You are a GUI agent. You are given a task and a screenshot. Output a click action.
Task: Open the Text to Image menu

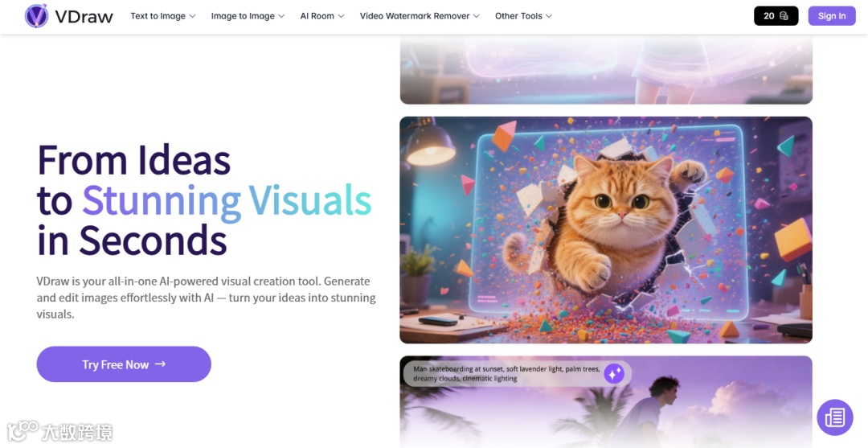click(162, 16)
